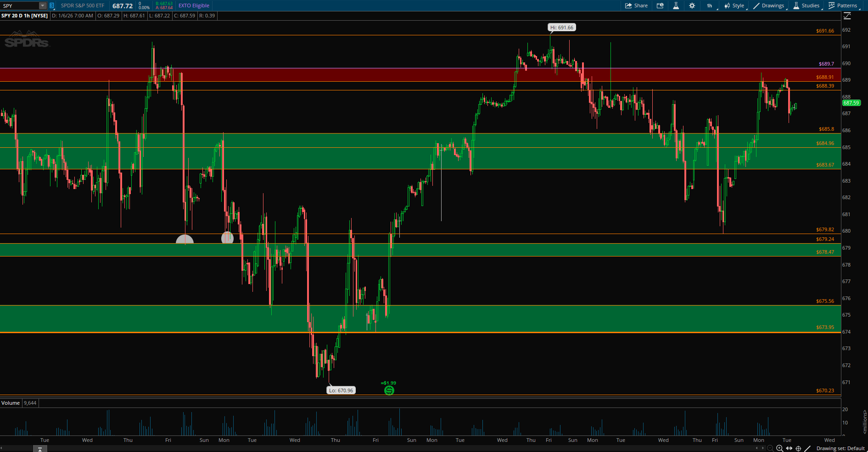
Task: Select the crosshair cursor icon
Action: [798, 448]
